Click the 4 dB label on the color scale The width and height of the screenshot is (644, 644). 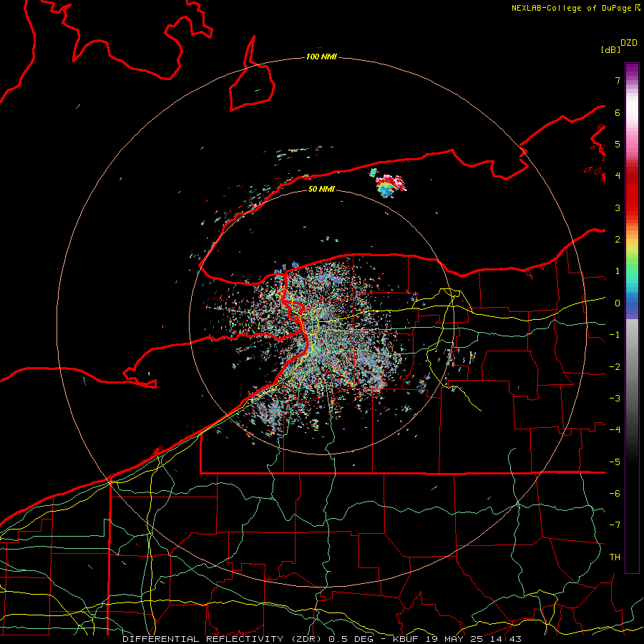click(618, 176)
